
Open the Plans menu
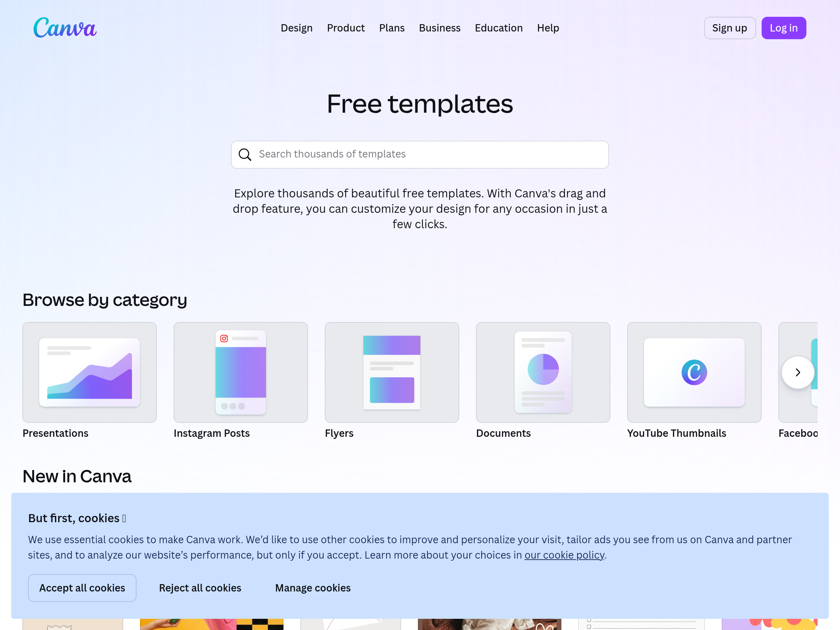(392, 28)
